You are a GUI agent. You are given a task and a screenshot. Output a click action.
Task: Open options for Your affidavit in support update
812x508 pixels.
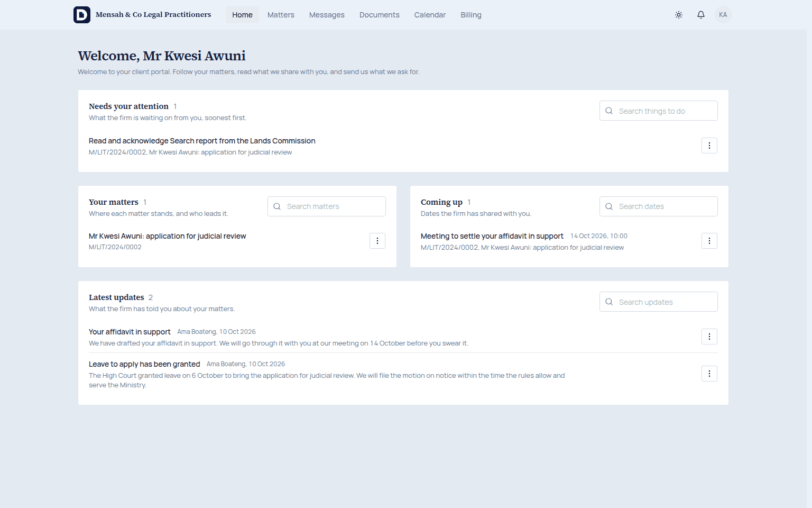point(709,337)
